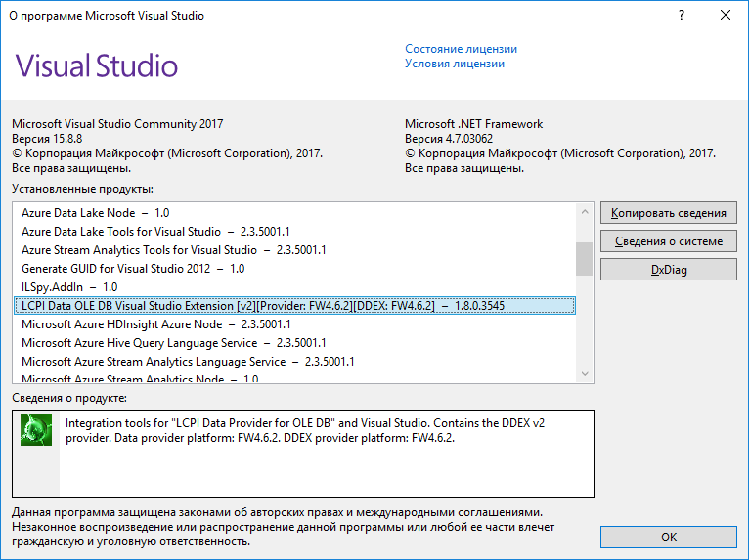This screenshot has height=560, width=749.
Task: Click the Копировать сведения button
Action: (x=668, y=213)
